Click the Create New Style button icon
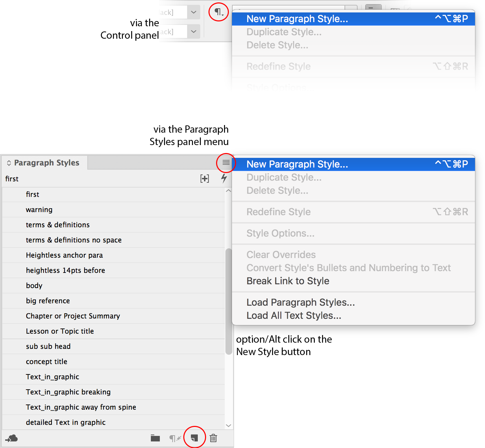The image size is (485, 448). click(x=194, y=438)
